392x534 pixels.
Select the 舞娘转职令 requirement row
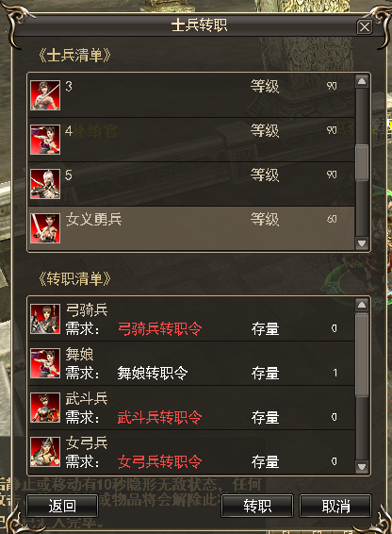pos(191,363)
